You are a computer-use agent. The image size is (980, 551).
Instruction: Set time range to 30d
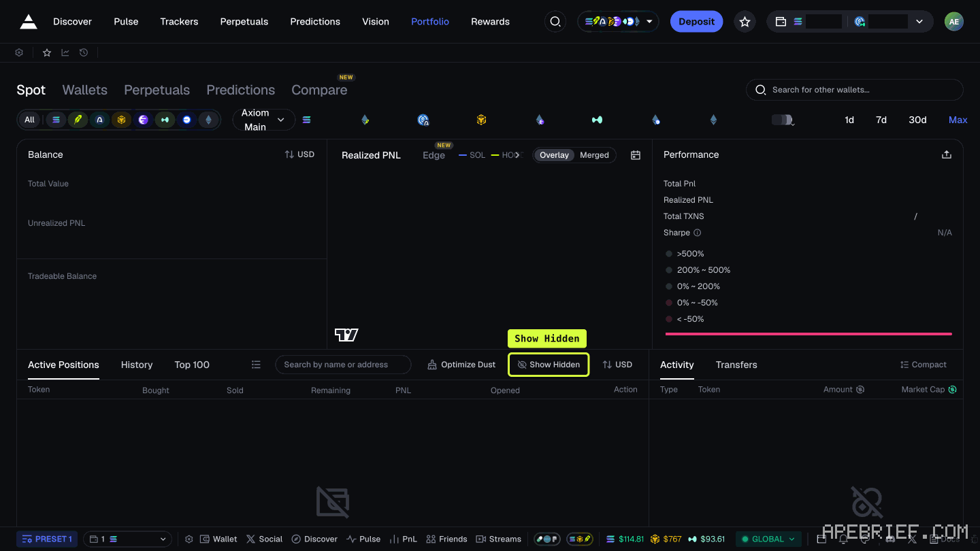point(917,120)
